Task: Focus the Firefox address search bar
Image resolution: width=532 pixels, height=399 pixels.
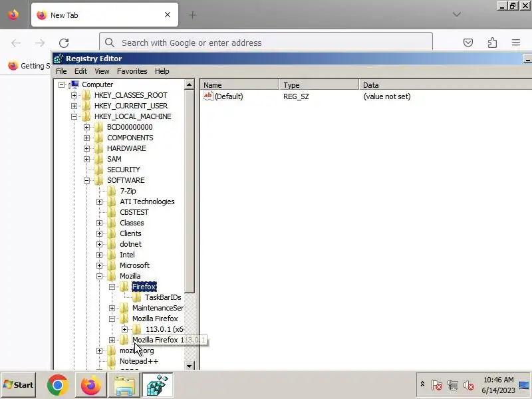Action: 266,43
